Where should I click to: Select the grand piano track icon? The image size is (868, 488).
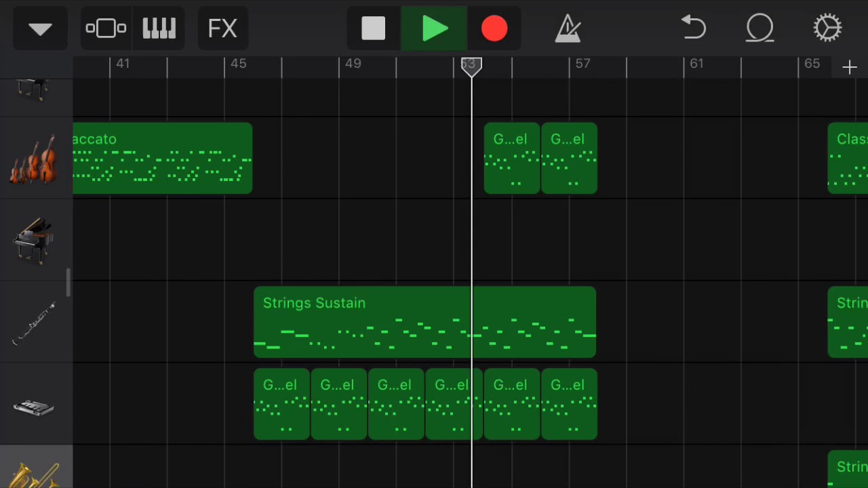[x=33, y=241]
